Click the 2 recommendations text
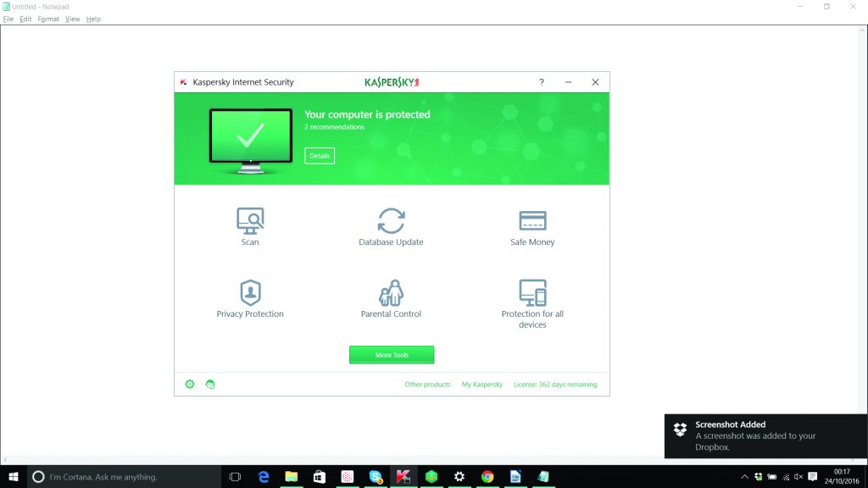 click(334, 127)
